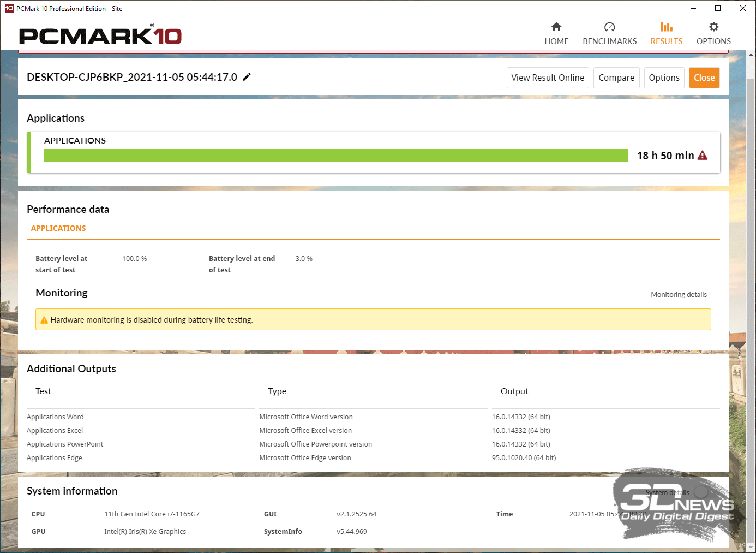The image size is (756, 553).
Task: Click Battery level at end of test label
Action: click(242, 264)
